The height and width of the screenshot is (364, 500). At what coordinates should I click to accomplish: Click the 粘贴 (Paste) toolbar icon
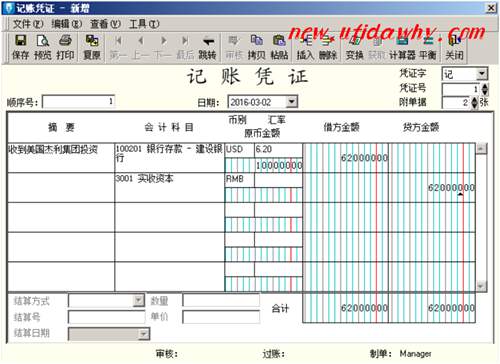pos(279,47)
